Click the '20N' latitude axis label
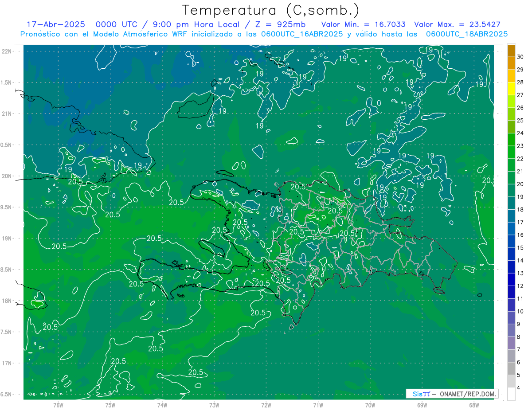Viewport: 532px width, 411px height. [x=7, y=176]
